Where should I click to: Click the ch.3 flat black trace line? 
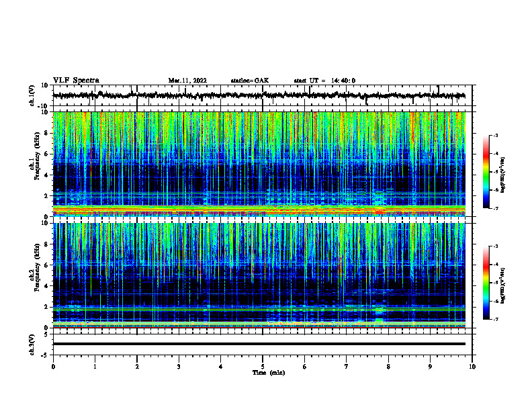(x=259, y=344)
